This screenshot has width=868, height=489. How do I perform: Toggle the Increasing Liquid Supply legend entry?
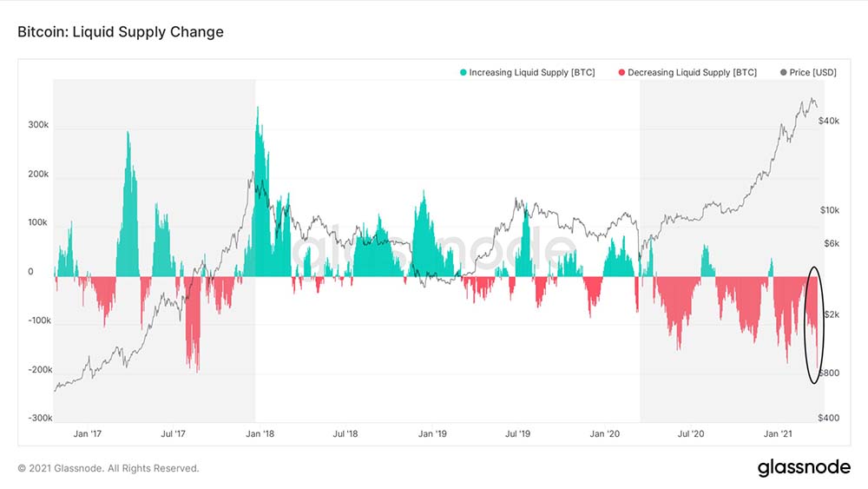point(528,73)
